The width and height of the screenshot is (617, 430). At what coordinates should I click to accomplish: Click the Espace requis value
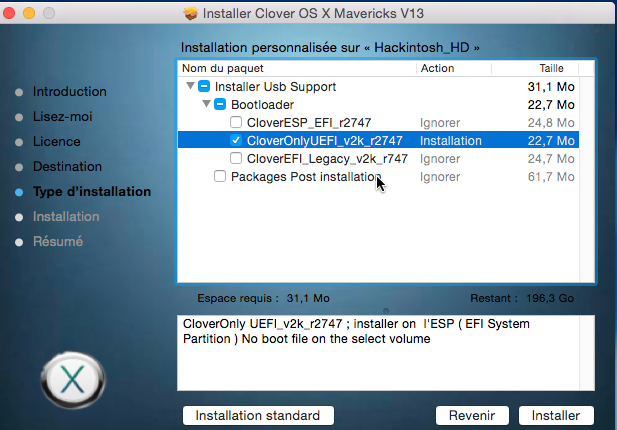click(x=308, y=298)
